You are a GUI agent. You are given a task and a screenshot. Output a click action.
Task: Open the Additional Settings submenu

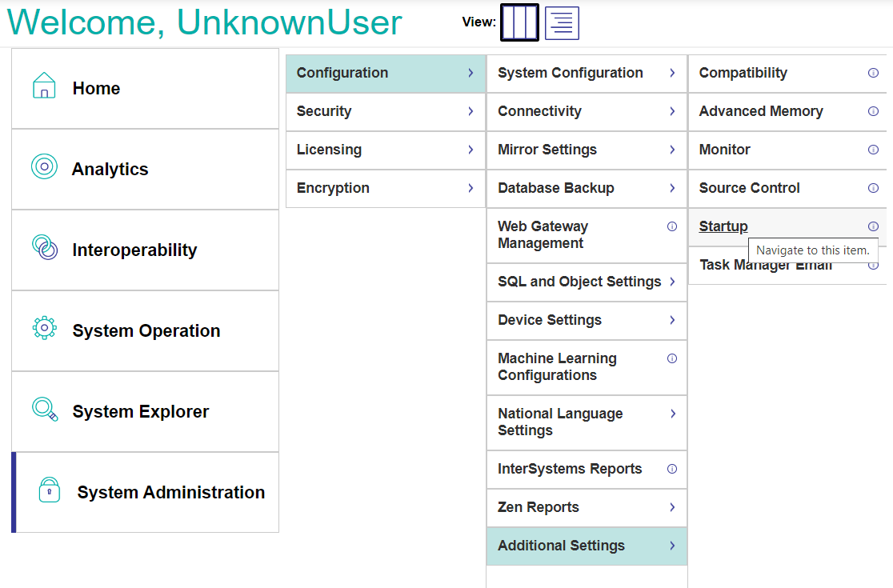(587, 546)
